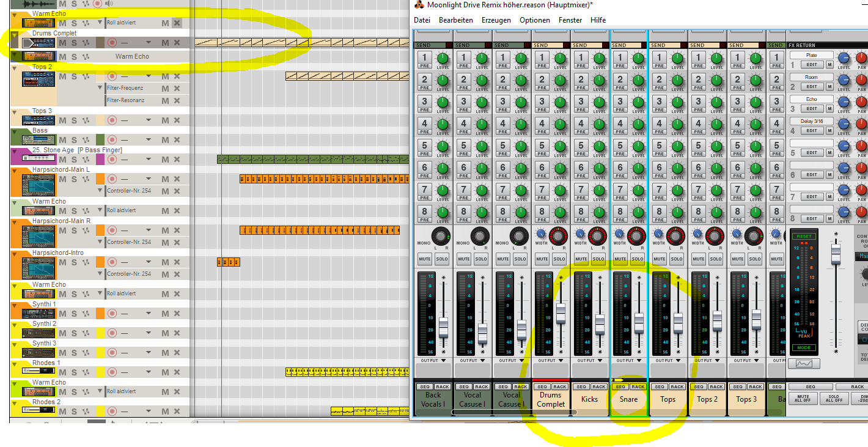Click the mixer horizontal scrollbar
The width and height of the screenshot is (868, 447).
point(513,412)
